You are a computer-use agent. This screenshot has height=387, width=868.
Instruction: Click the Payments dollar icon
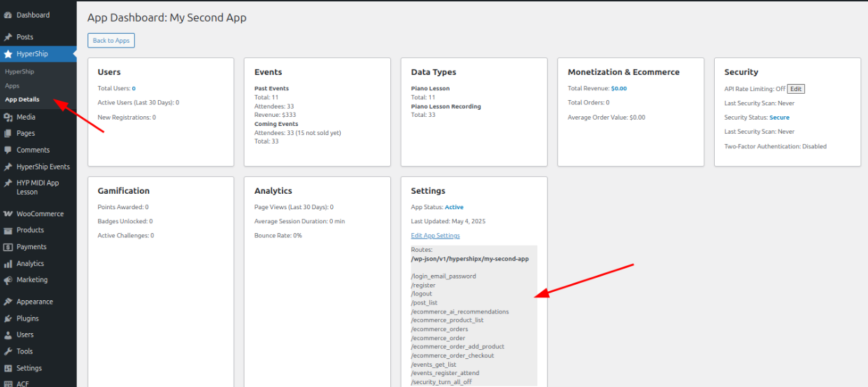(x=8, y=247)
